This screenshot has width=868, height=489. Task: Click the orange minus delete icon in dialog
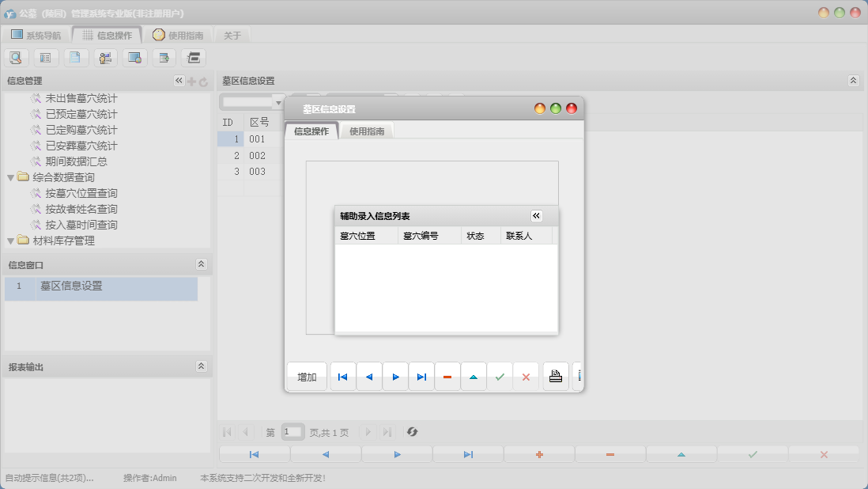pyautogui.click(x=447, y=377)
